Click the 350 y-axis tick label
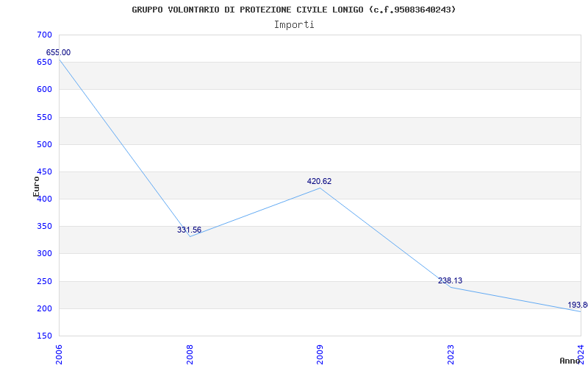Image resolution: width=588 pixels, height=368 pixels. [44, 227]
